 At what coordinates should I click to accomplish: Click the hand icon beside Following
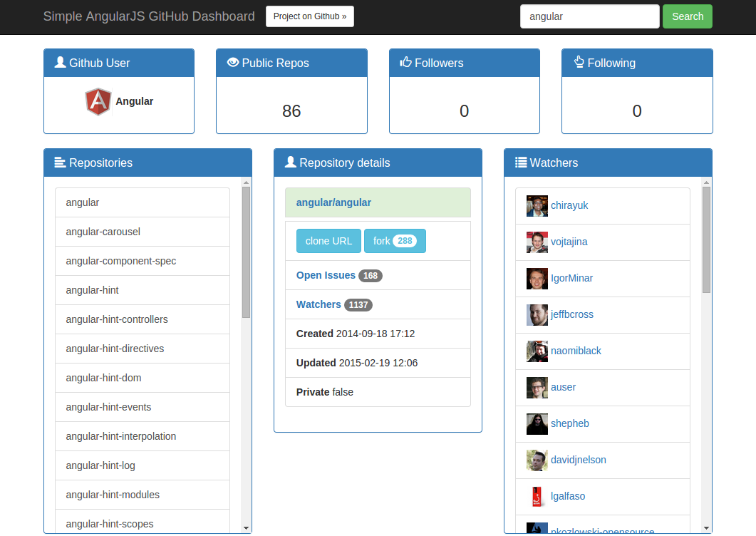(579, 62)
